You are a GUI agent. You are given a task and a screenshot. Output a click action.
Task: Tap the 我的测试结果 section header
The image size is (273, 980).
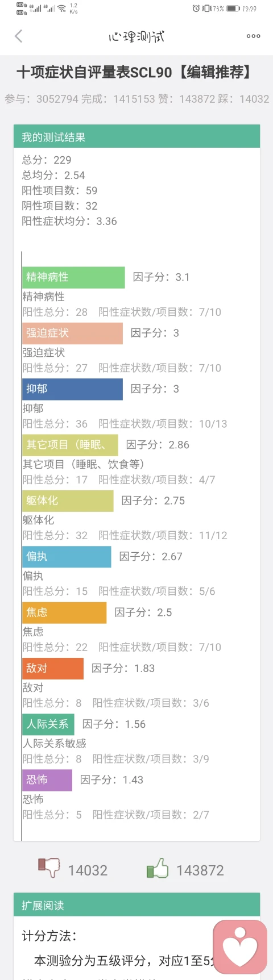(x=136, y=137)
